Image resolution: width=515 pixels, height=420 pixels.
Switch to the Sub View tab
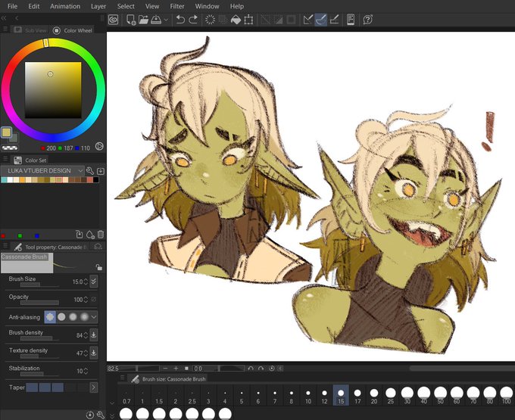pyautogui.click(x=30, y=30)
